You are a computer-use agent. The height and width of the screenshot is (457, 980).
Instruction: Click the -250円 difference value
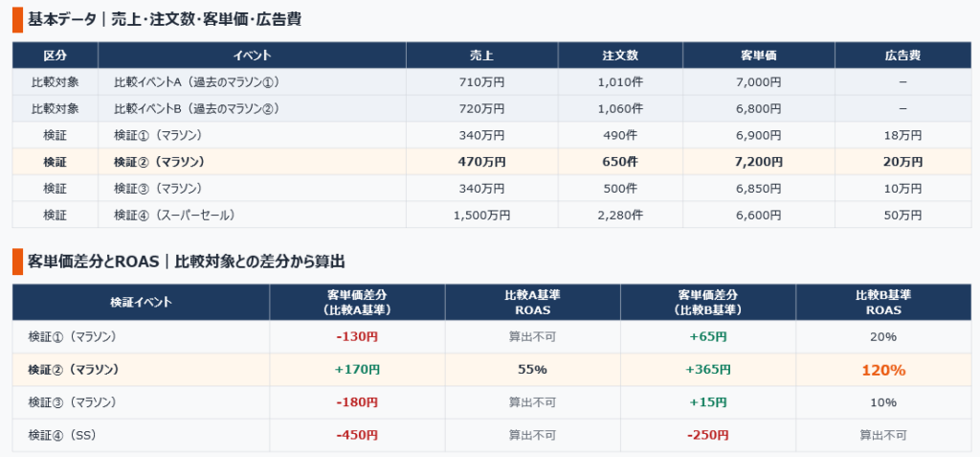tap(708, 434)
